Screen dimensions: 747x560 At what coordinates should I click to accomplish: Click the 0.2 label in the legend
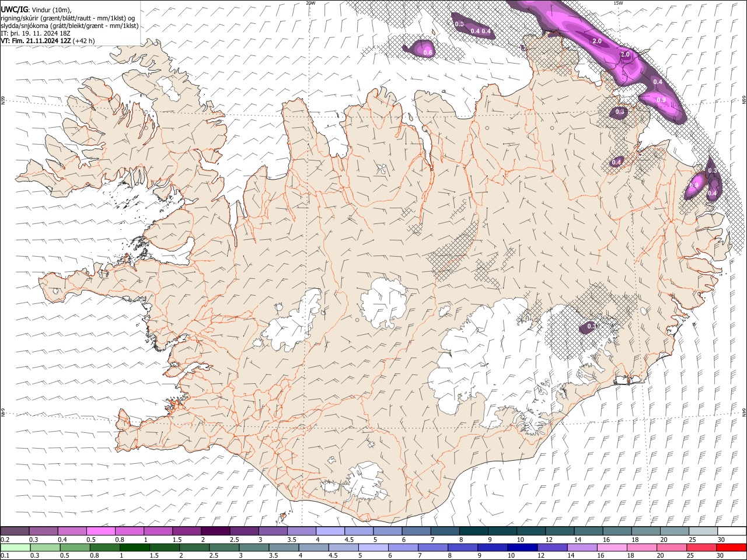click(x=5, y=540)
